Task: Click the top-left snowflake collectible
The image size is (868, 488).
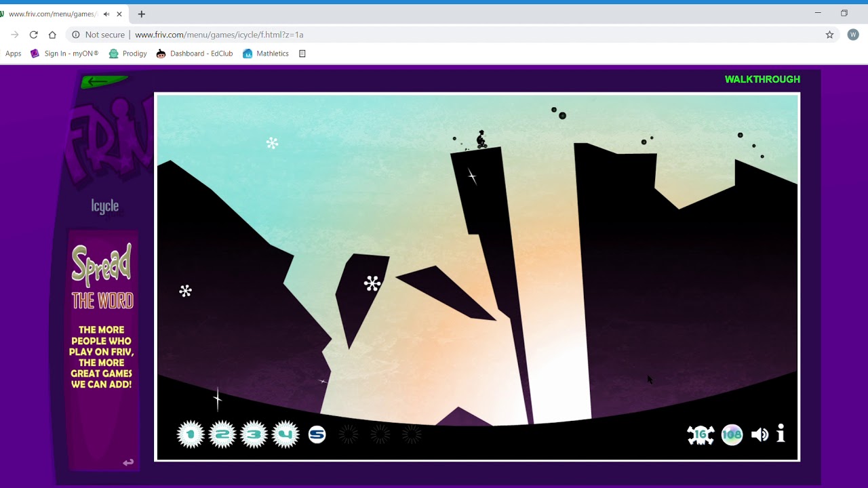Action: click(272, 143)
